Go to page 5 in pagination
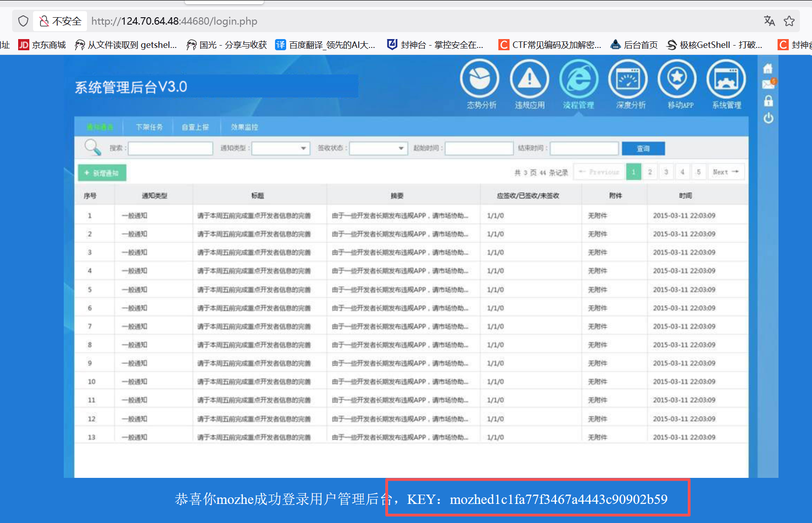 [699, 172]
